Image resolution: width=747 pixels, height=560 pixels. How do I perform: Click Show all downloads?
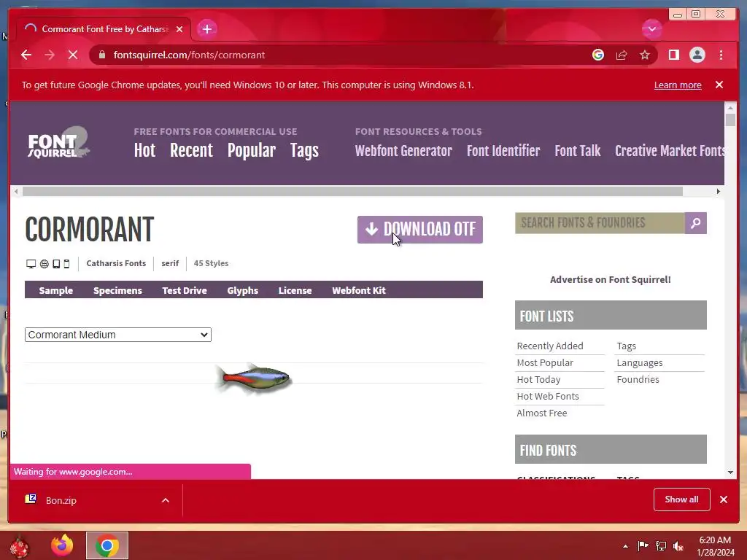pyautogui.click(x=682, y=499)
